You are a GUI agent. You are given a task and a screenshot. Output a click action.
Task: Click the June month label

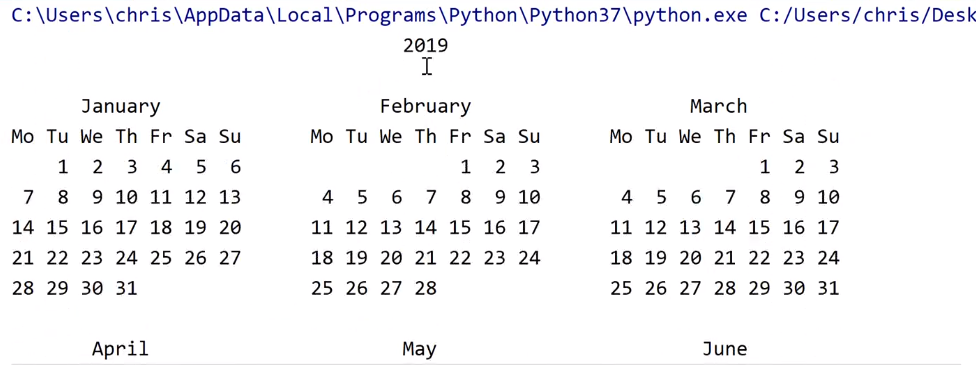pos(725,349)
